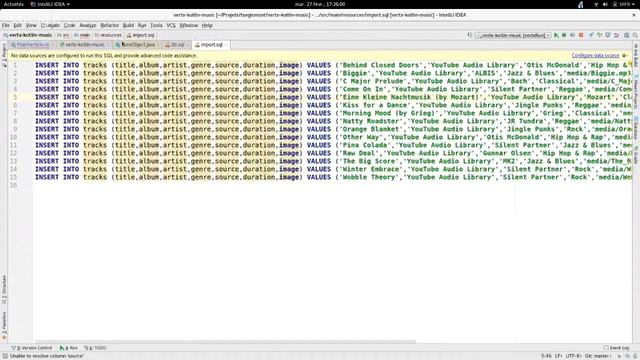Switch to the vertx-kotlin-music editor tab
The image size is (640, 360).
point(83,45)
